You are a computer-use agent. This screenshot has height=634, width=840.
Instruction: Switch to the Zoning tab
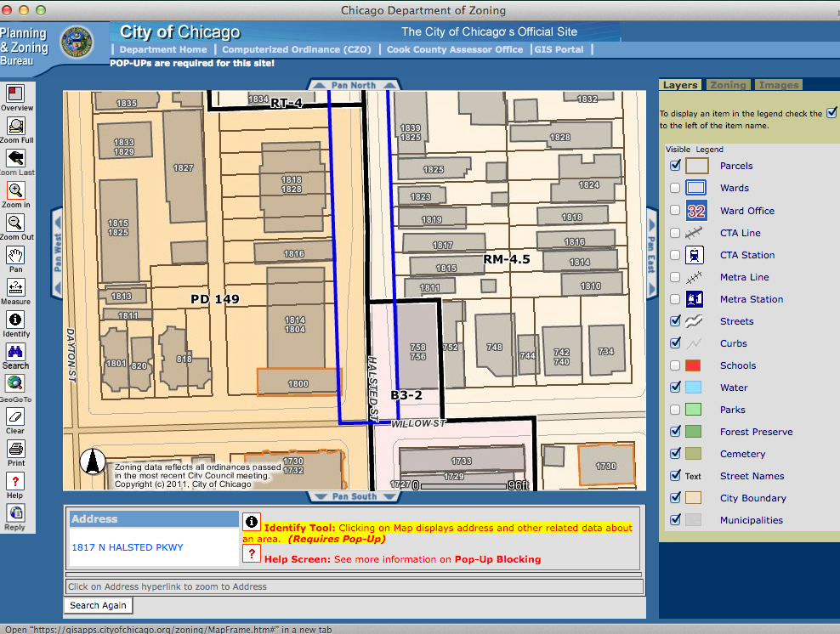[728, 85]
